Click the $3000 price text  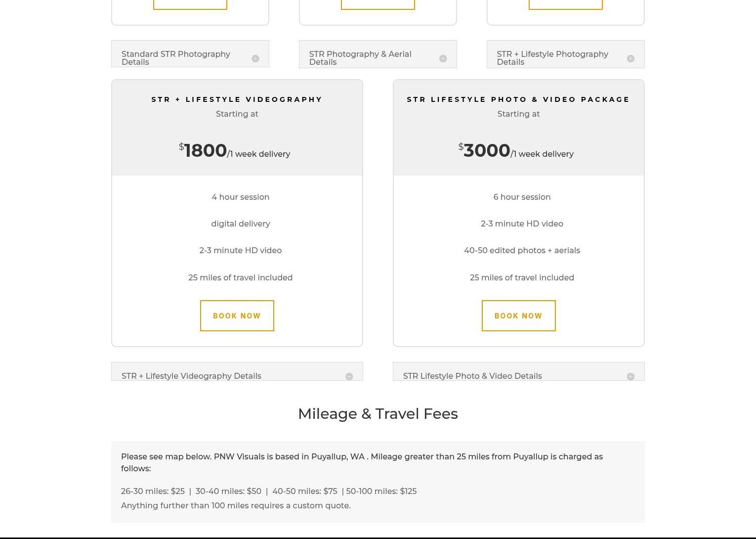[x=486, y=150]
